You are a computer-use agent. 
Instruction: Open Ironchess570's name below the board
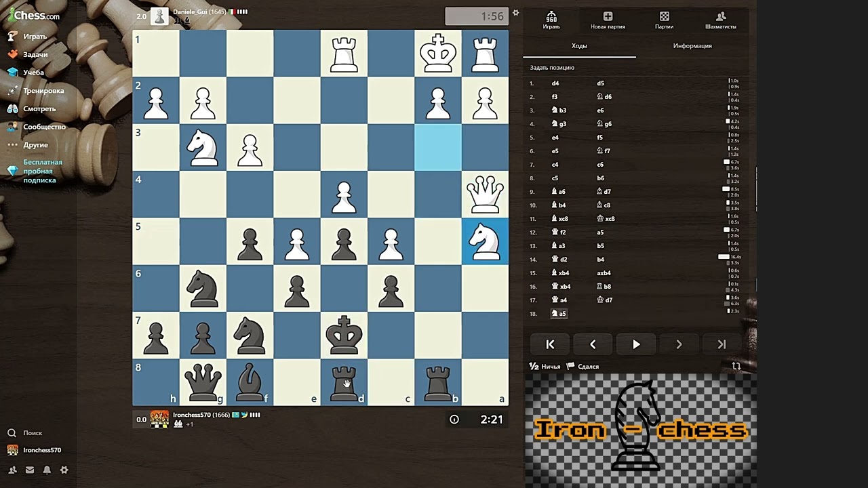pos(192,415)
